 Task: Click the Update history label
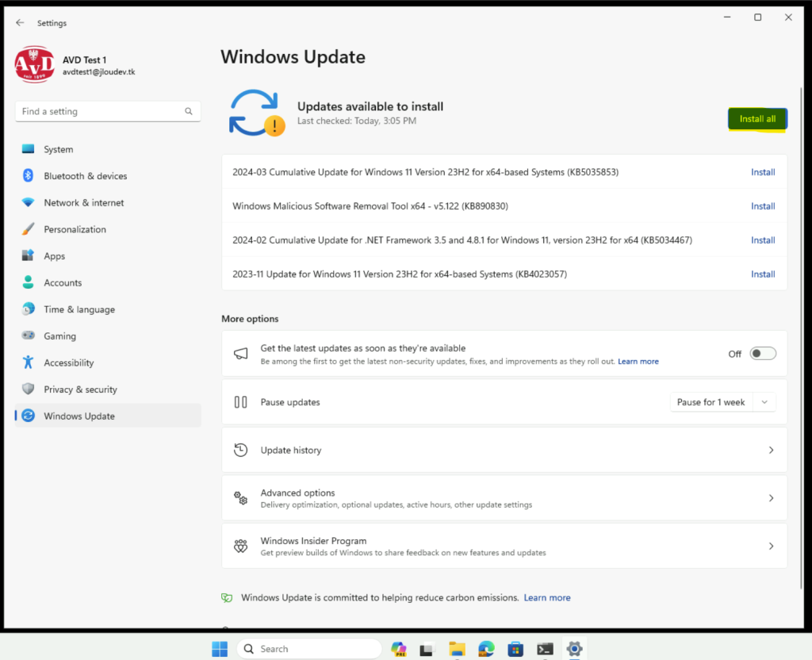coord(290,451)
